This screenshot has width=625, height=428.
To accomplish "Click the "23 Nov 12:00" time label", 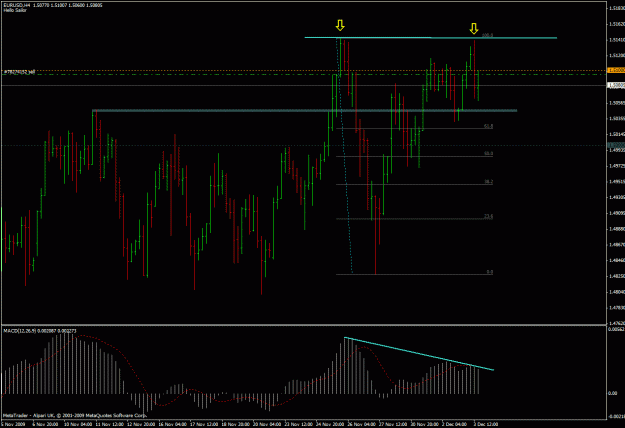I will pyautogui.click(x=299, y=424).
